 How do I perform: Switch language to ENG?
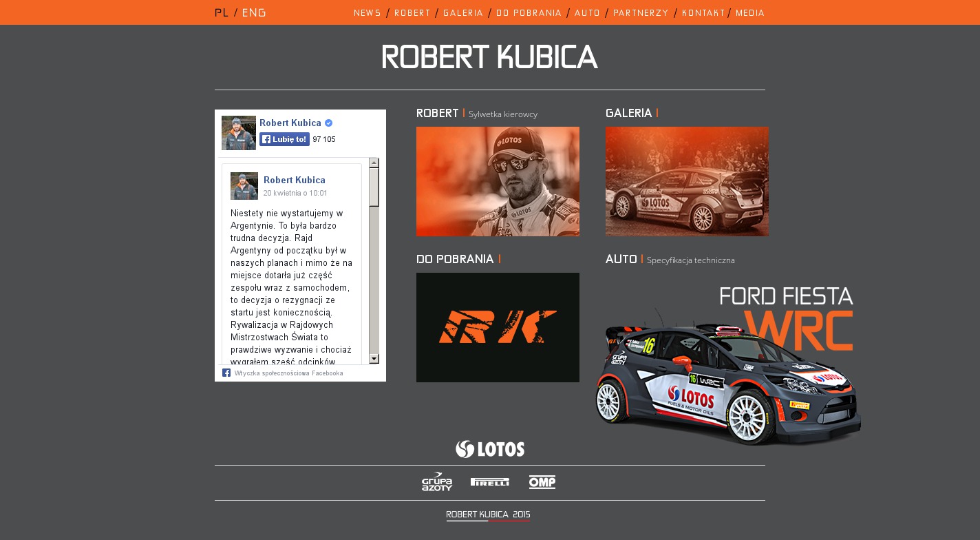[x=254, y=12]
